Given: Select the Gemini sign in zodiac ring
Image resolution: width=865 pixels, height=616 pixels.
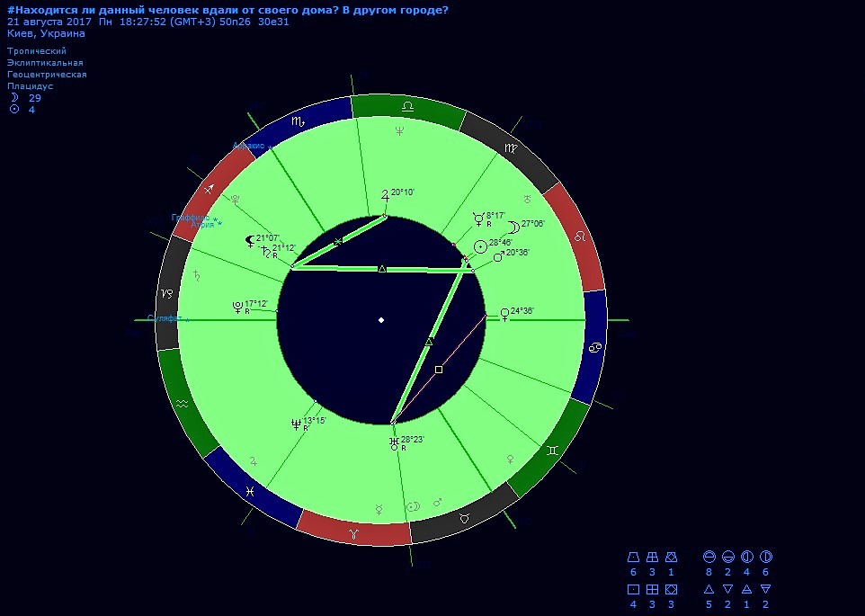Looking at the screenshot, I should click(x=552, y=451).
